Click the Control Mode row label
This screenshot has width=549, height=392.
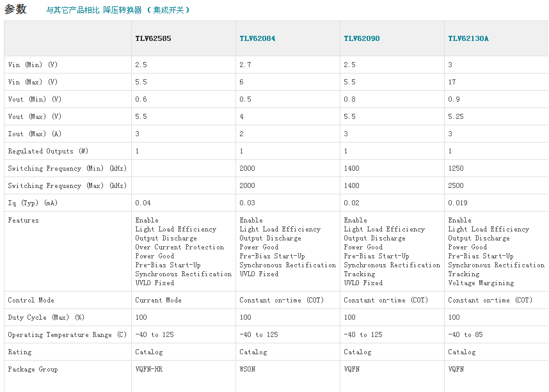pyautogui.click(x=31, y=300)
